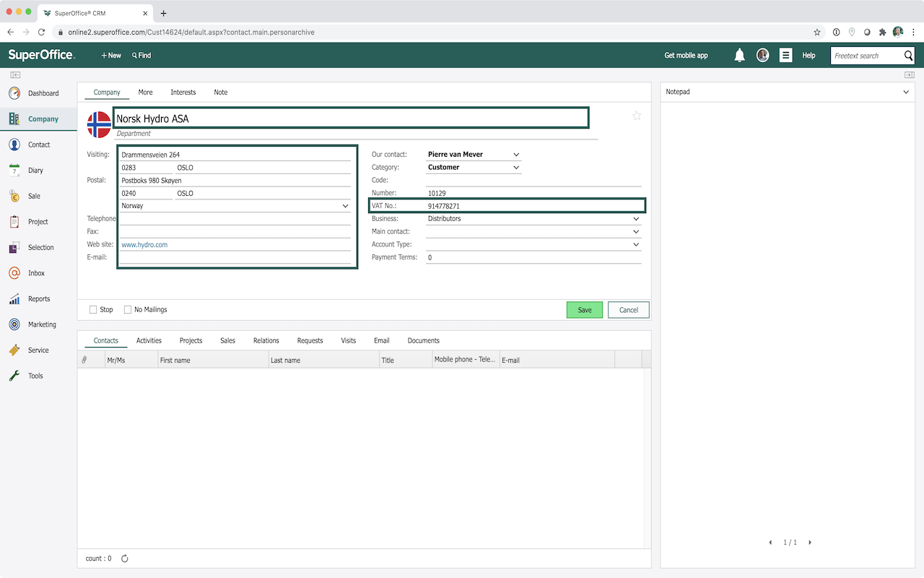
Task: Switch to the More tab
Action: [146, 92]
